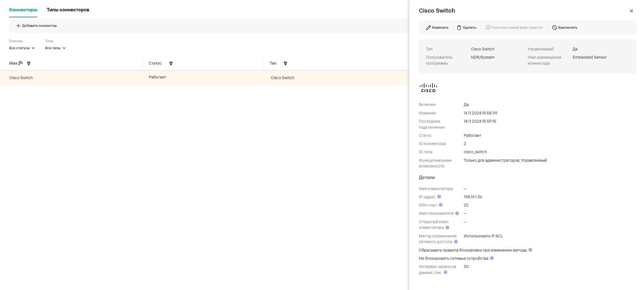The height and width of the screenshot is (290, 644).
Task: Click help icon for Сбрасывать правила блокировки
Action: [530, 250]
